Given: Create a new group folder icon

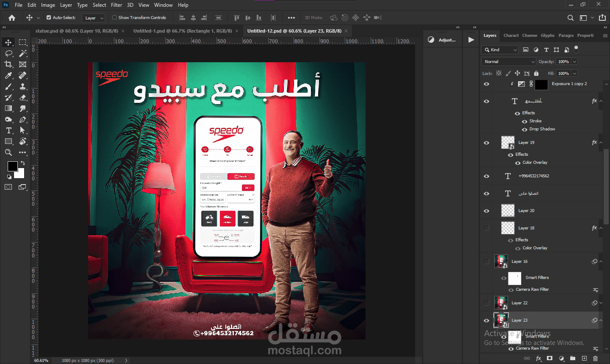Looking at the screenshot, I should (573, 358).
